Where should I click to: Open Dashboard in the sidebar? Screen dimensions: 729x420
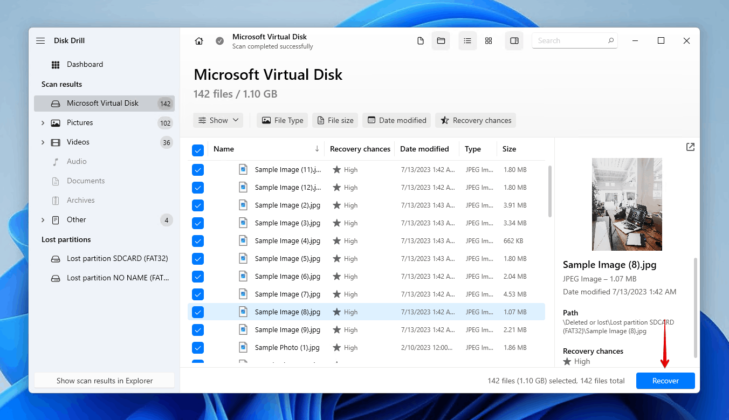tap(84, 64)
